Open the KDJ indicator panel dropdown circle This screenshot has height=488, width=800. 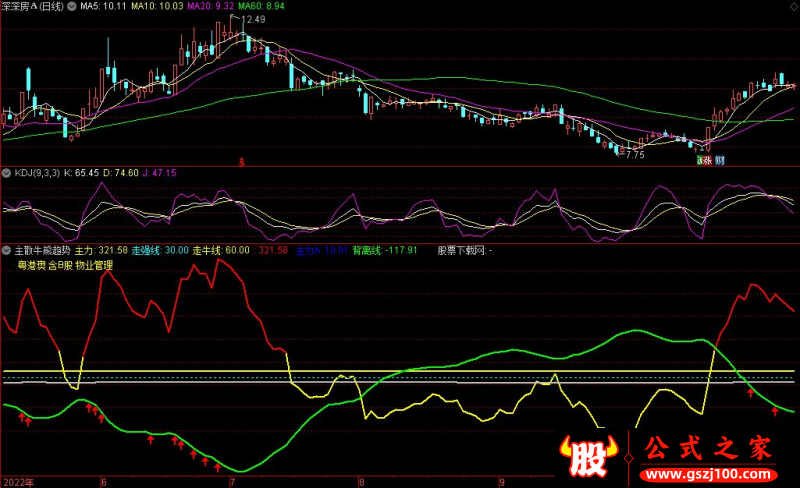coord(7,173)
